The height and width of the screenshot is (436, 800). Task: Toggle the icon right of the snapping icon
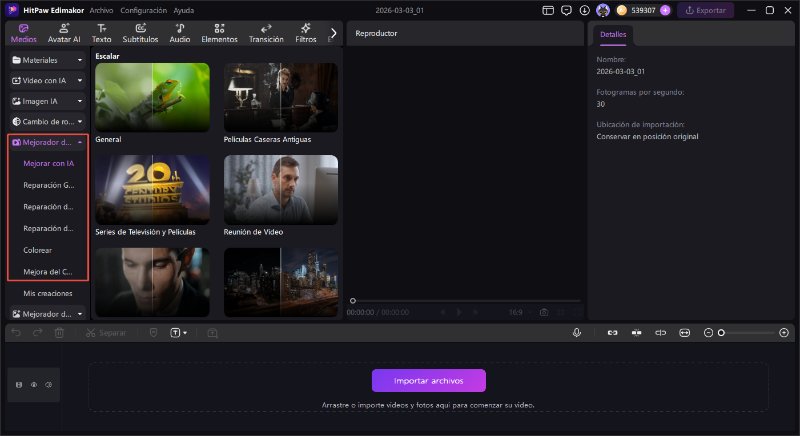pos(660,332)
